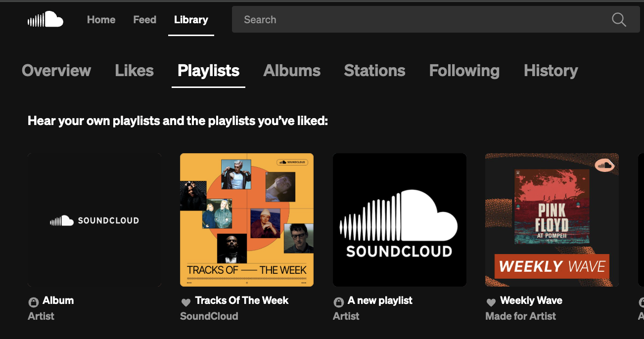This screenshot has height=339, width=644.
Task: Show the Following tab
Action: [x=464, y=71]
